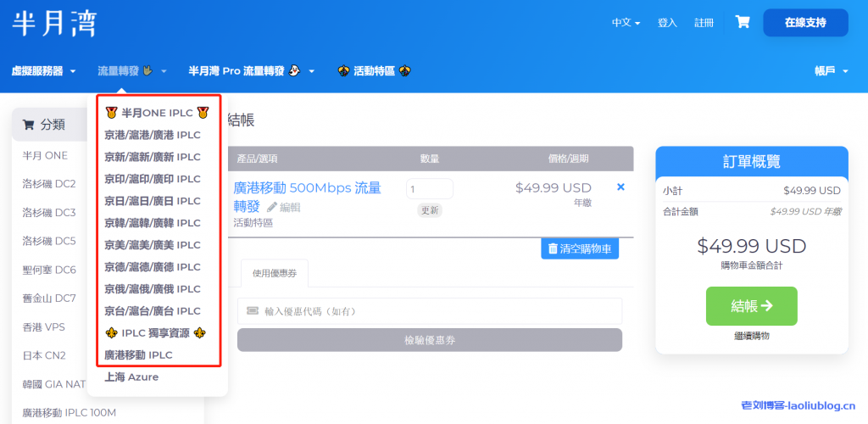868x424 pixels.
Task: Click the pencil edit icon beside 編輯
Action: [x=271, y=207]
